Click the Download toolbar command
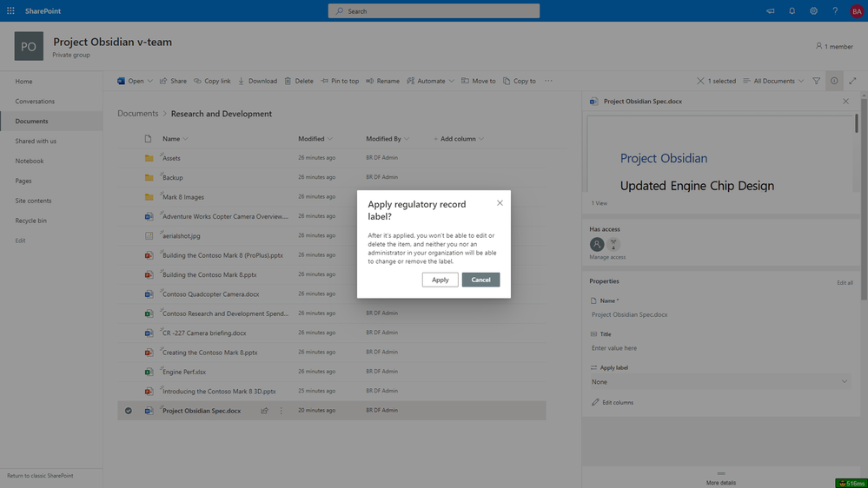The image size is (868, 488). pos(257,81)
